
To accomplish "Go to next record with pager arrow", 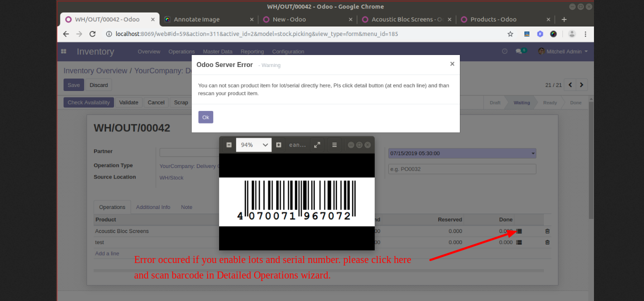I will 581,85.
